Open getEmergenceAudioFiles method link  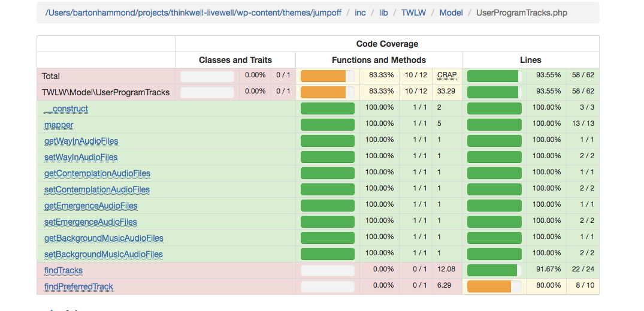pos(91,206)
